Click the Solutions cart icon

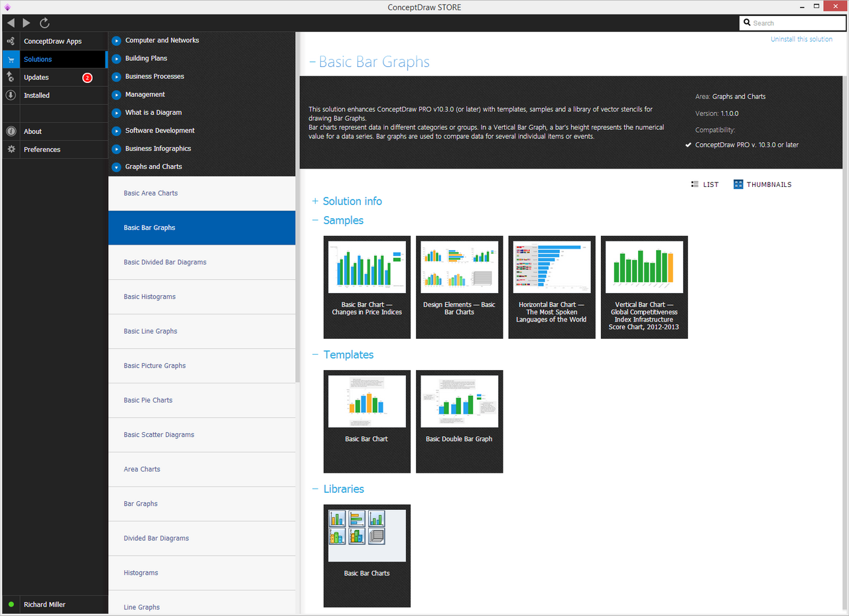(x=11, y=59)
